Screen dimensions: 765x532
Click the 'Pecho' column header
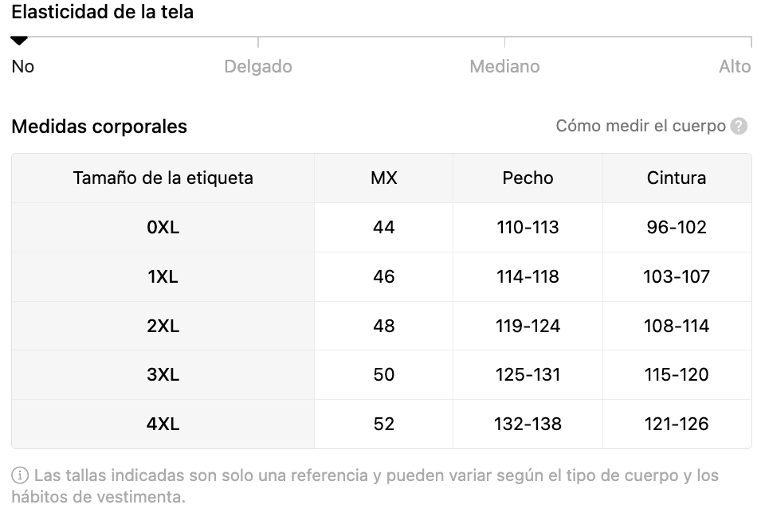(x=528, y=178)
